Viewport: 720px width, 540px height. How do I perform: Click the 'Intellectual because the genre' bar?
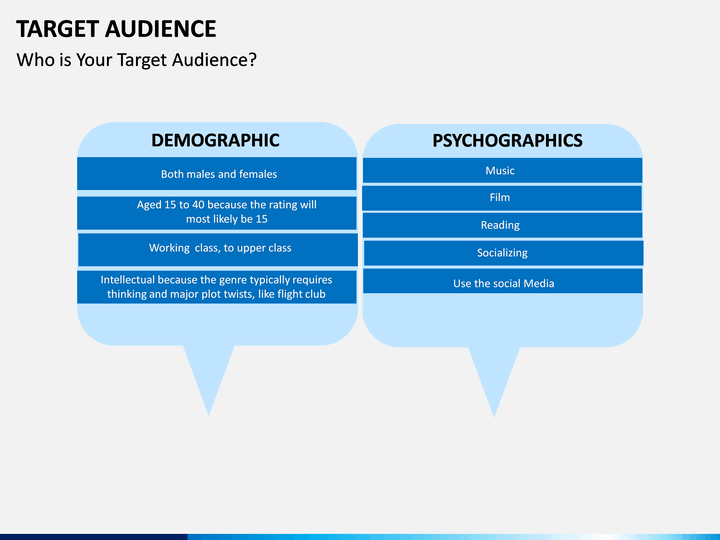[x=217, y=287]
